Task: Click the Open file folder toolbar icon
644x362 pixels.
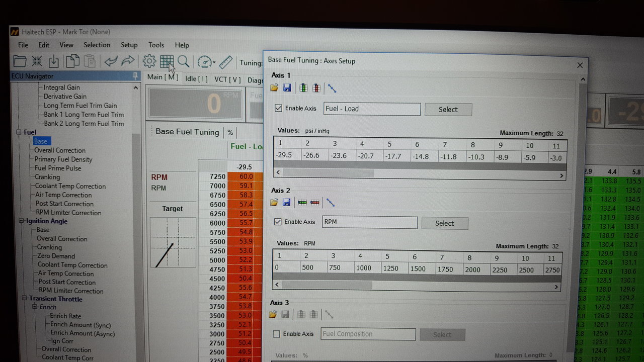Action: 20,61
